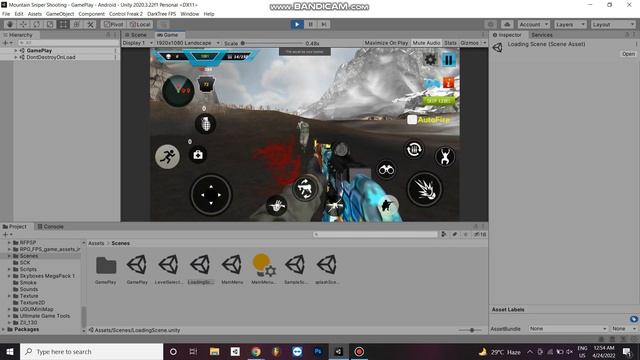Click the in-game reload ammo button
Image resolution: width=640 pixels, height=360 pixels.
pos(414,149)
